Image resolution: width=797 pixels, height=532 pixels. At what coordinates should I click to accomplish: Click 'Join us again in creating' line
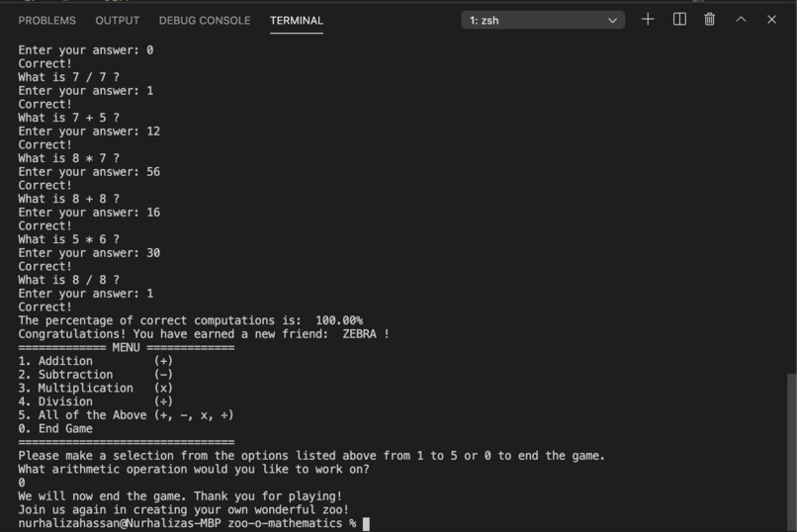pyautogui.click(x=184, y=509)
